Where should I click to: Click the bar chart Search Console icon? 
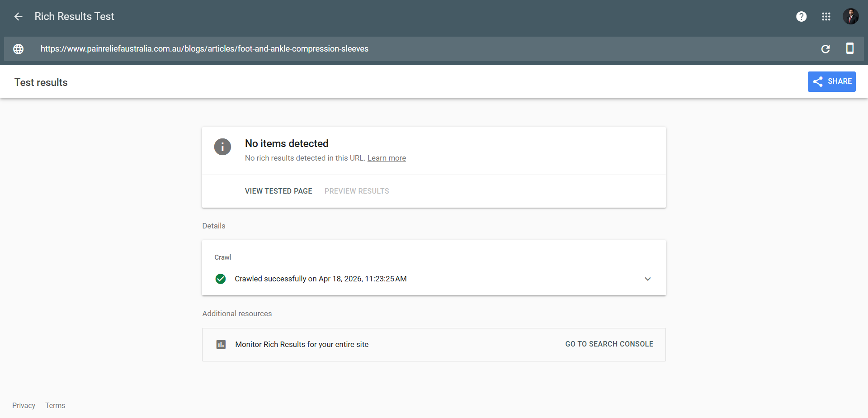221,345
